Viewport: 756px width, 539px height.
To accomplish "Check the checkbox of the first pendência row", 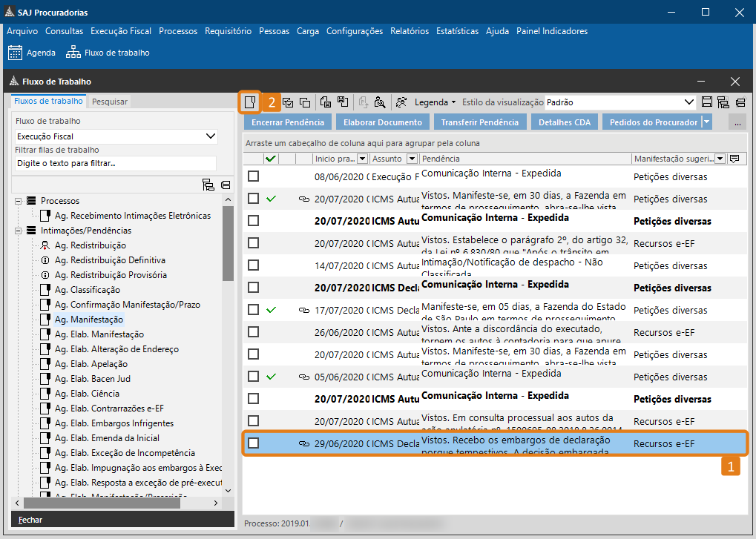I will pyautogui.click(x=253, y=176).
